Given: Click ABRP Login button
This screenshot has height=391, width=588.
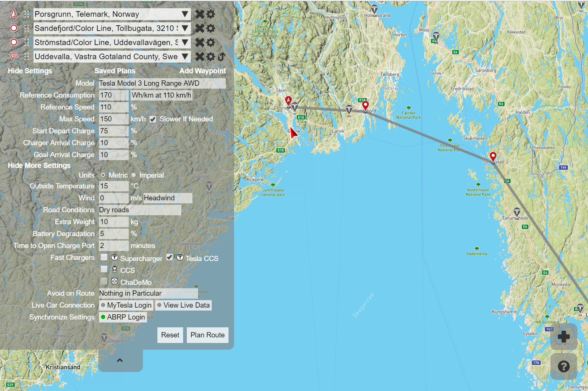Looking at the screenshot, I should click(123, 317).
